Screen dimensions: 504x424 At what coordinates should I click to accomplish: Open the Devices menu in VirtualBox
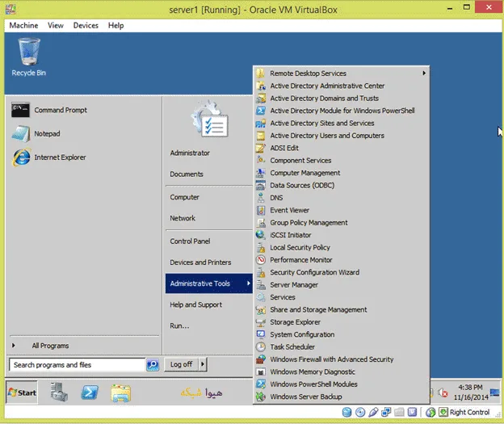86,25
